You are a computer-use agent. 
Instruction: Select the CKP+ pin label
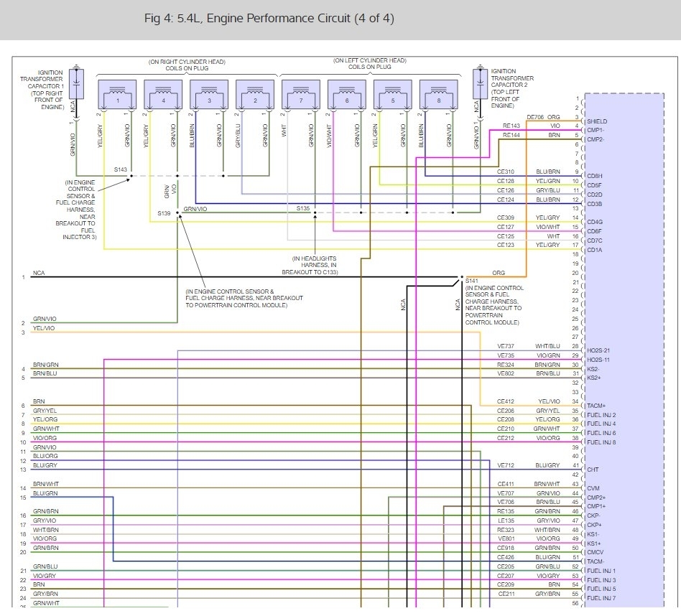coord(595,526)
